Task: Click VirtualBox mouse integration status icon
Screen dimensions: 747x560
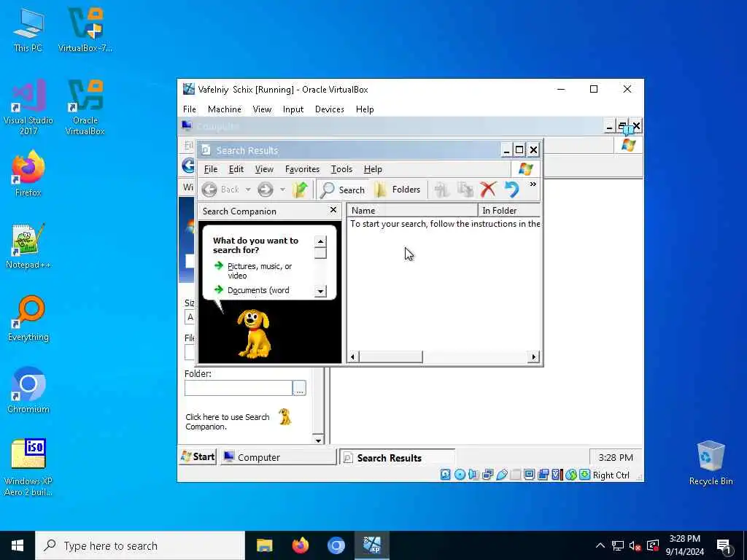Action: pyautogui.click(x=570, y=475)
